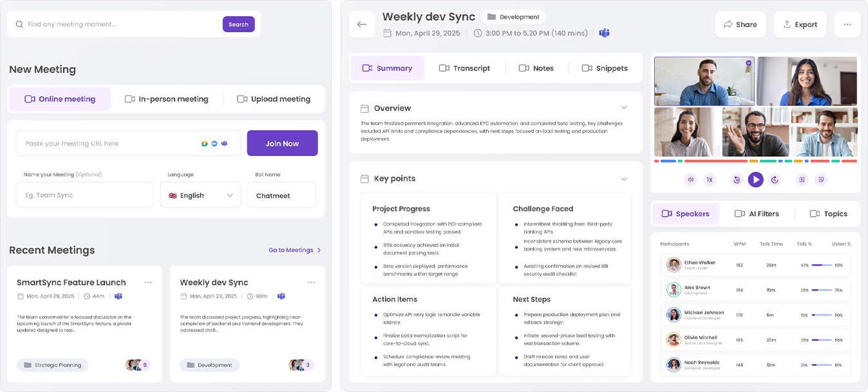868x392 pixels.
Task: Open the three-dot menu on SmartSync Feature Launch
Action: tap(148, 282)
